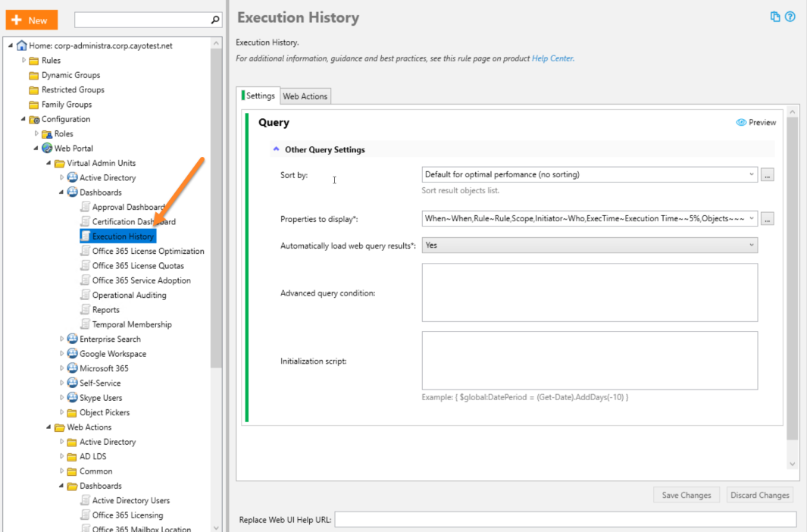Screen dimensions: 807x532
Task: Expand the Roles tree node
Action: point(36,133)
